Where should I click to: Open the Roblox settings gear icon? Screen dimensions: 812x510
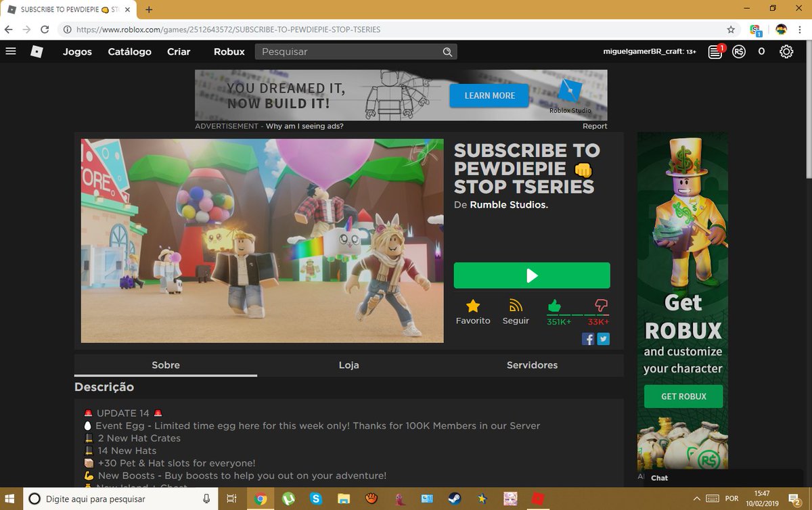786,51
